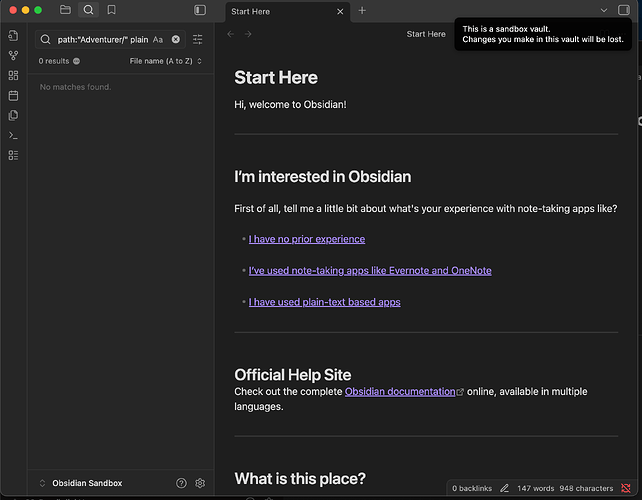
Task: Click 0 backlinks in status bar
Action: click(x=472, y=488)
